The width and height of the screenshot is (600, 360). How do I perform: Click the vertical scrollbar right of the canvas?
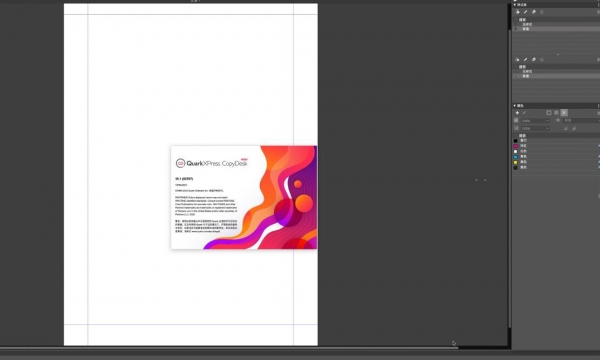click(510, 179)
